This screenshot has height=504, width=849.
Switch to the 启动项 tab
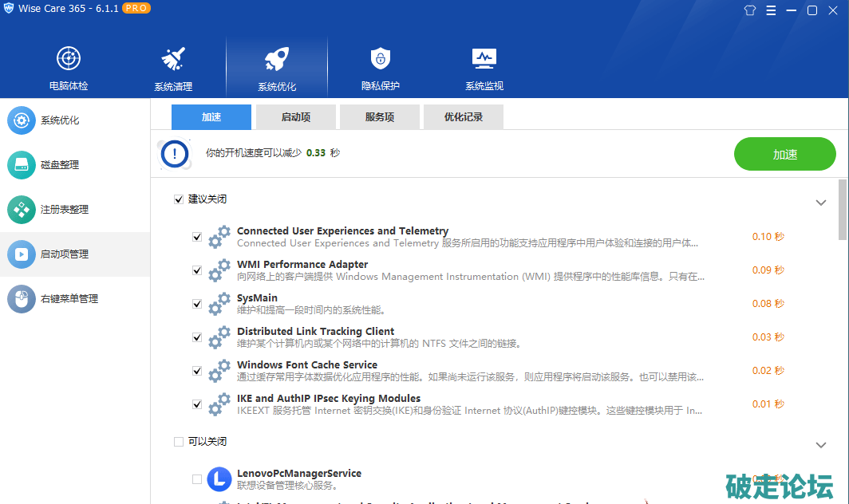coord(296,117)
